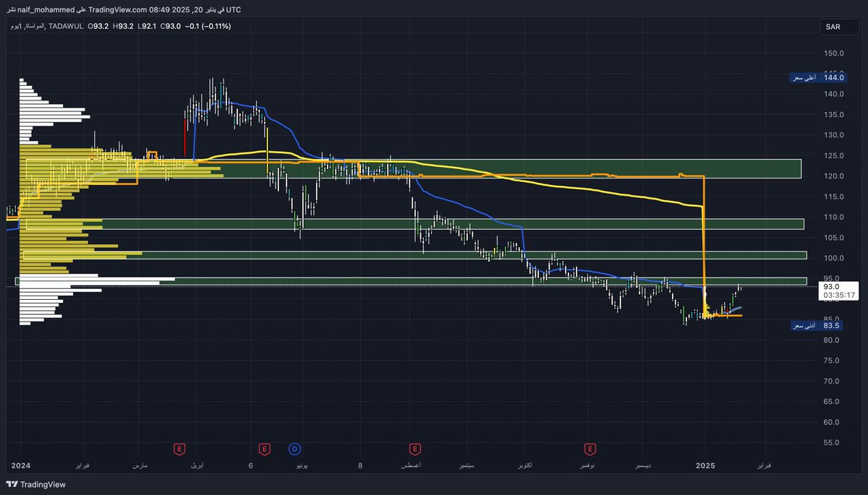Click the 2024 time axis label

(20, 466)
